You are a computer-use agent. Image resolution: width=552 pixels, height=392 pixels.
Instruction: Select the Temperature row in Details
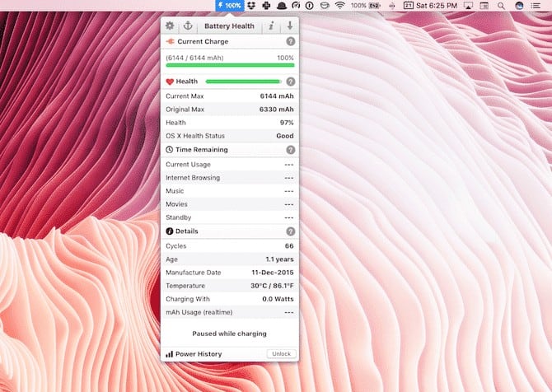[x=230, y=286]
